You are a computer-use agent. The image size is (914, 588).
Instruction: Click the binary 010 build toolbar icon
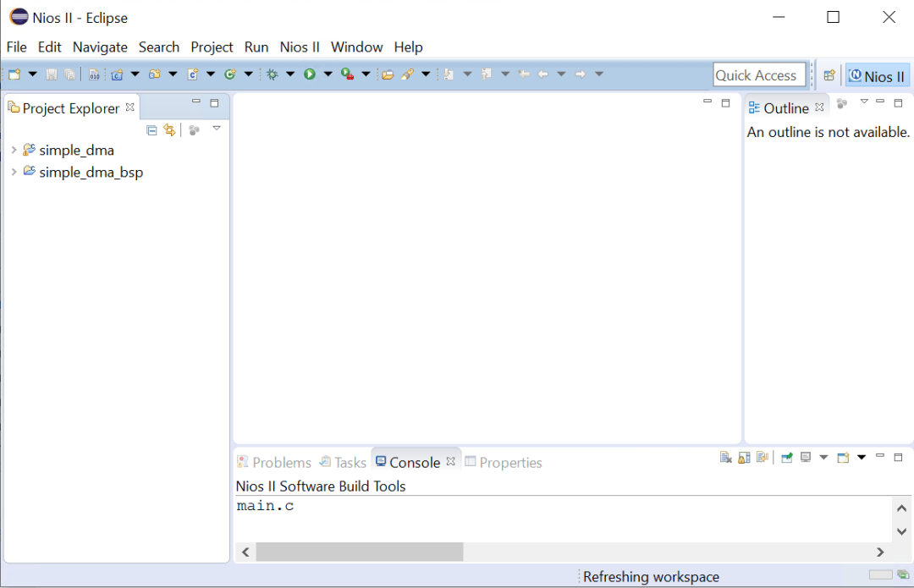(x=94, y=74)
